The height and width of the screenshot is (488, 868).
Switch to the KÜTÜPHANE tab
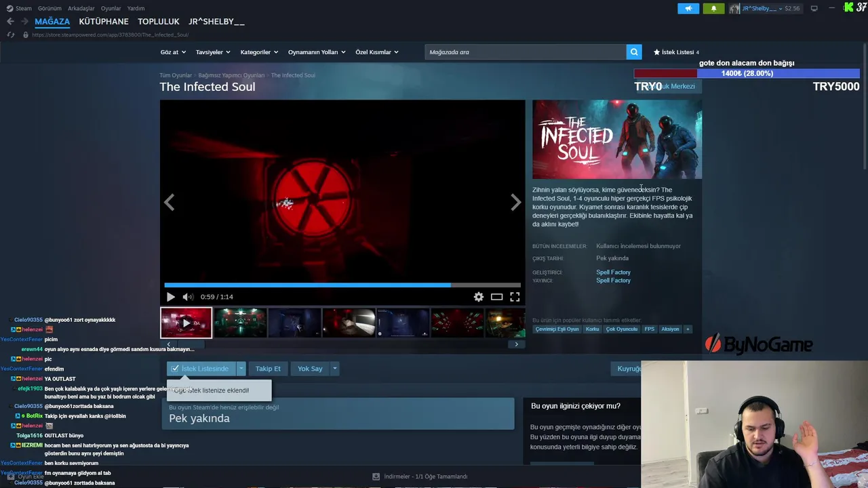point(104,22)
